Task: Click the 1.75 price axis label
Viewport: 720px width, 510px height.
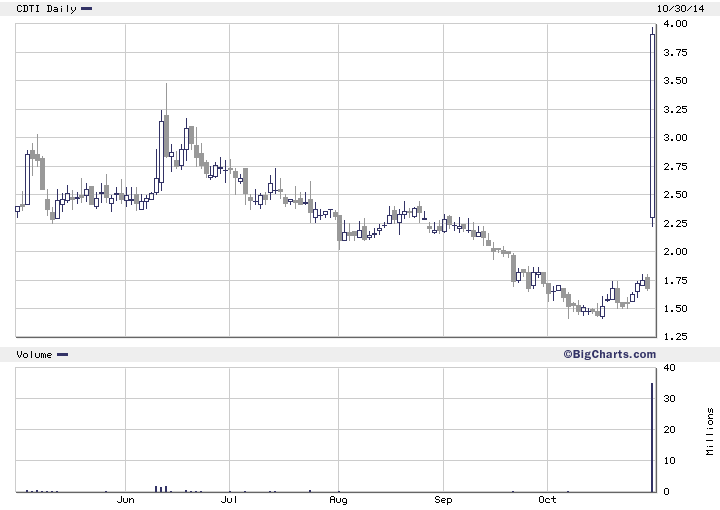Action: click(675, 280)
